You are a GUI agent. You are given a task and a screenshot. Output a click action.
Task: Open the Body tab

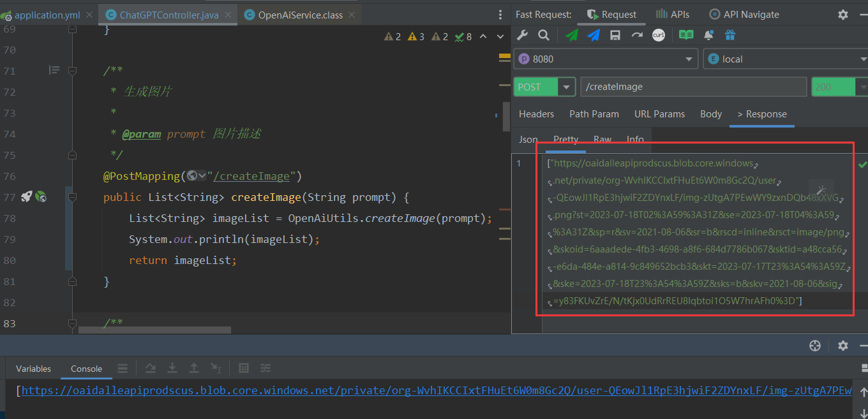711,114
